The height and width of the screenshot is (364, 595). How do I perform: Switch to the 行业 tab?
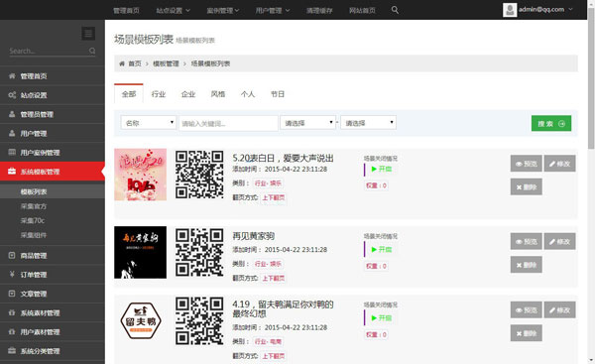pyautogui.click(x=159, y=94)
